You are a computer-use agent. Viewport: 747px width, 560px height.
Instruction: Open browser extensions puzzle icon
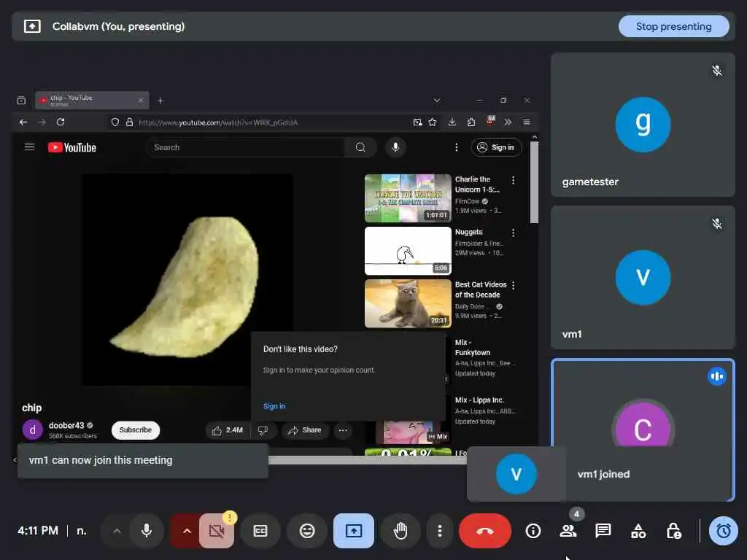tap(471, 122)
